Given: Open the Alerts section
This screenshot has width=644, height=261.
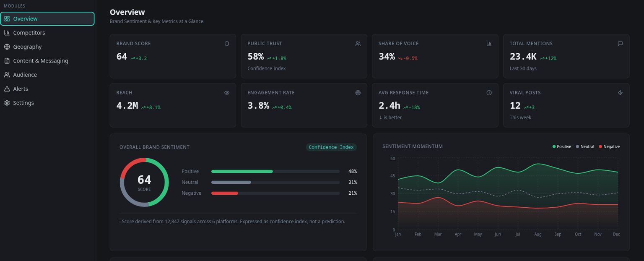Looking at the screenshot, I should (21, 89).
